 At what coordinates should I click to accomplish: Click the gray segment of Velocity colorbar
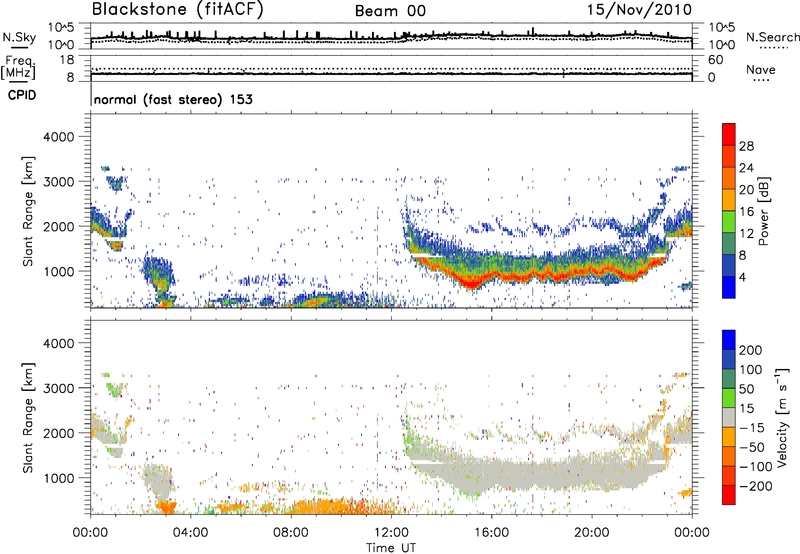pyautogui.click(x=729, y=417)
